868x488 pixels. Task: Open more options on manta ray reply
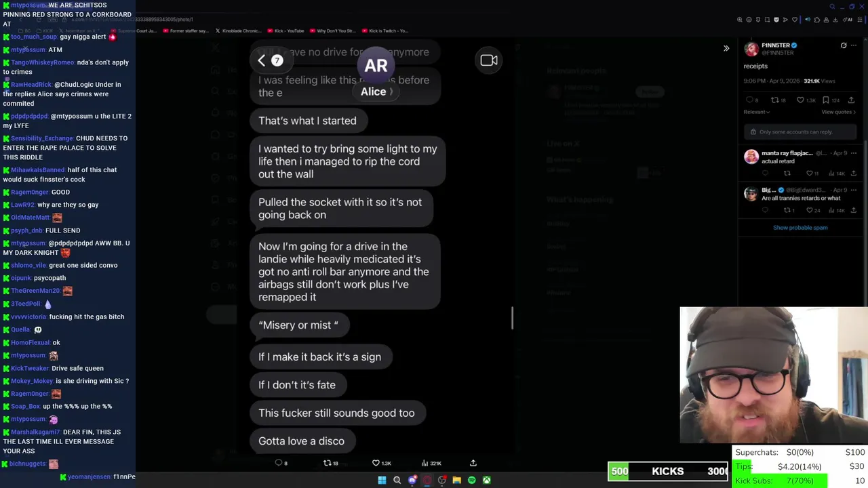coord(854,153)
